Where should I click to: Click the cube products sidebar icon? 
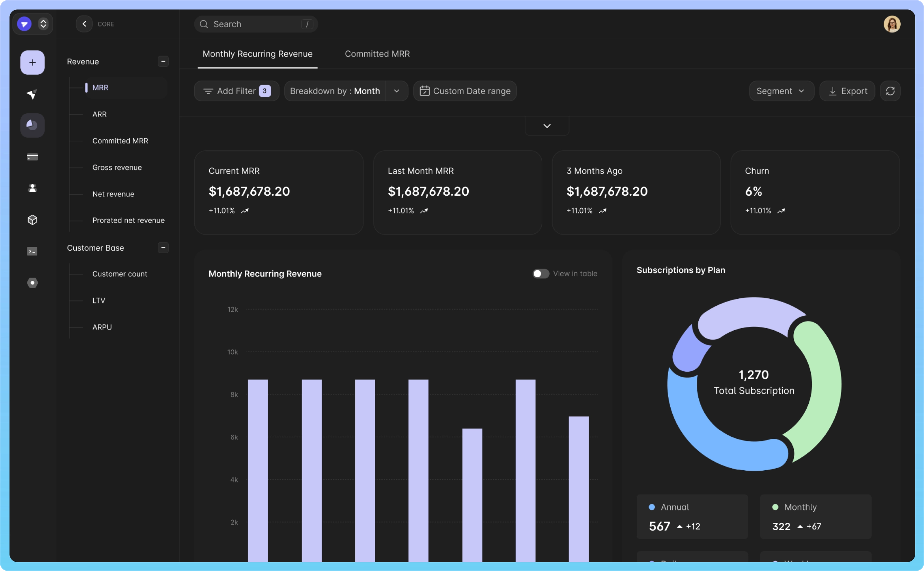tap(32, 220)
